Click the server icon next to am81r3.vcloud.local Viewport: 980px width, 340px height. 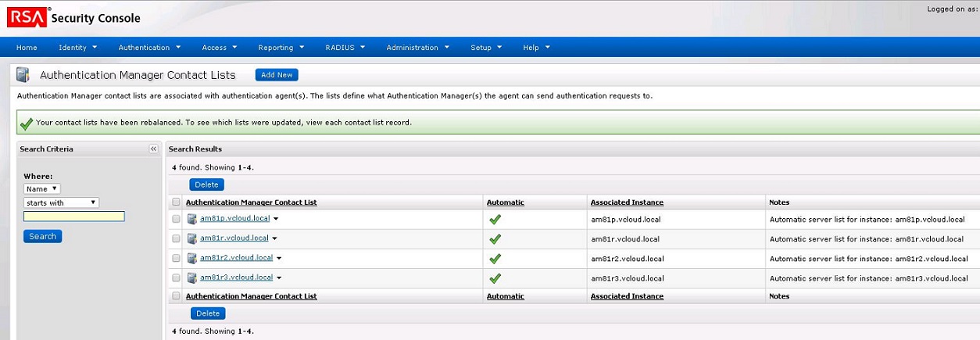point(192,278)
